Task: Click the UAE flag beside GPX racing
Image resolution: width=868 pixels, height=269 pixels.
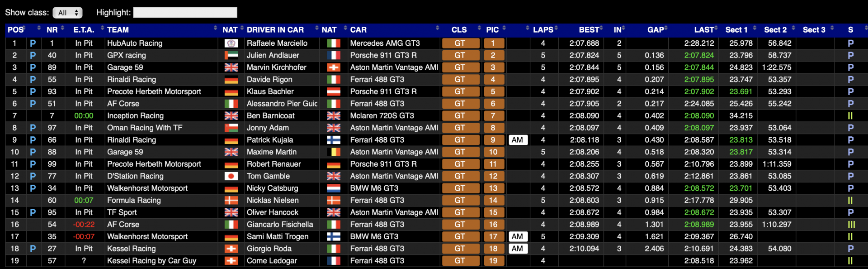Action: [231, 55]
